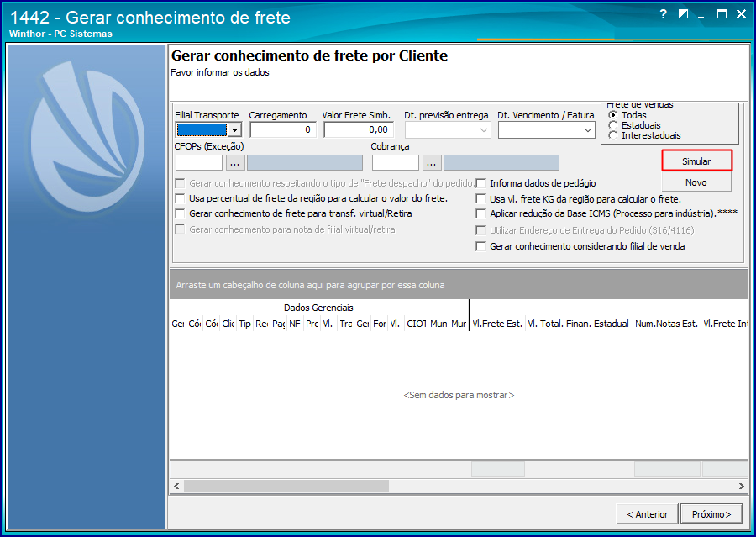Click the Novo button

click(x=696, y=182)
